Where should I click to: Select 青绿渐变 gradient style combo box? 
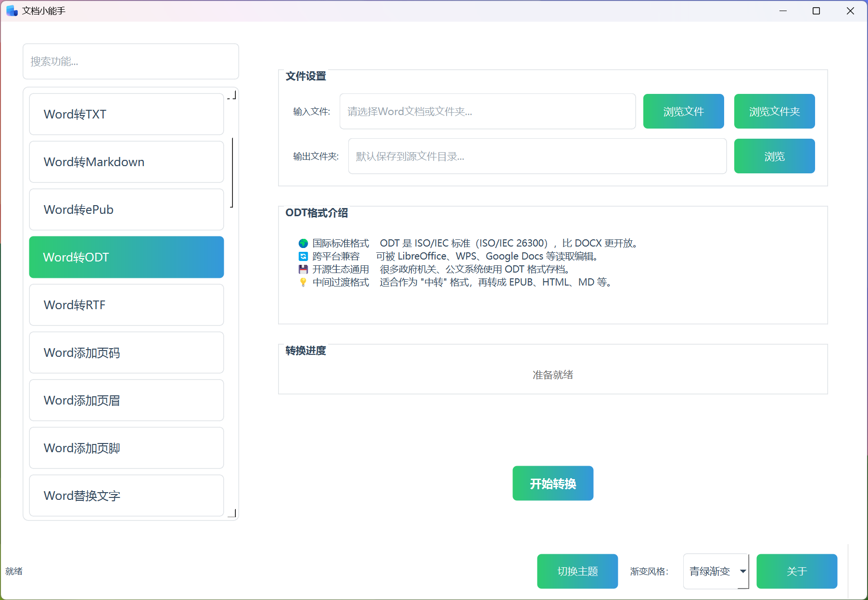pyautogui.click(x=710, y=571)
